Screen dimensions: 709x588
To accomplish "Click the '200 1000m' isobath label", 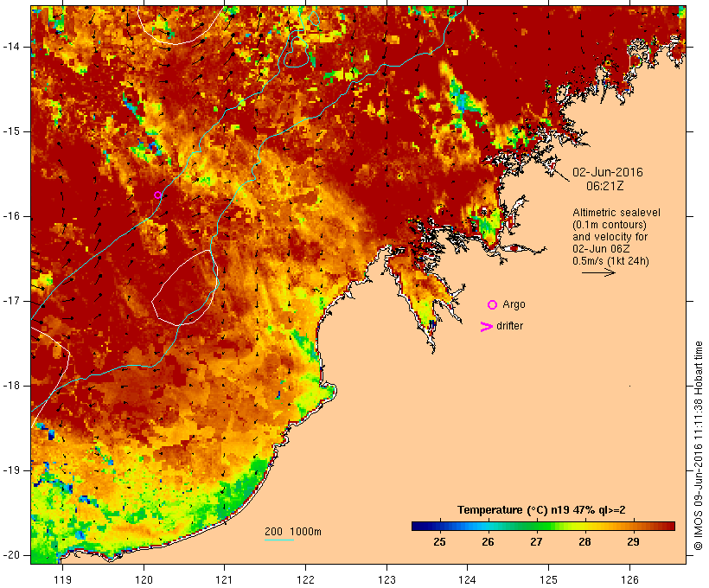I will 293,532.
